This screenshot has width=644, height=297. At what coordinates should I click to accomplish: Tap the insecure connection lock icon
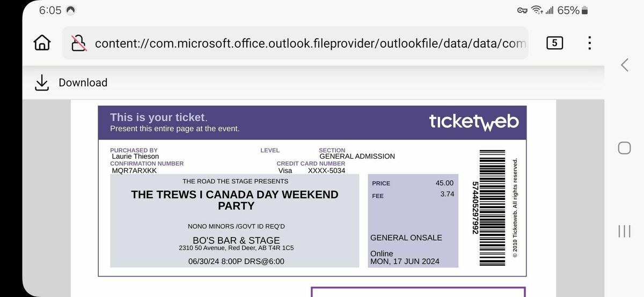[79, 43]
